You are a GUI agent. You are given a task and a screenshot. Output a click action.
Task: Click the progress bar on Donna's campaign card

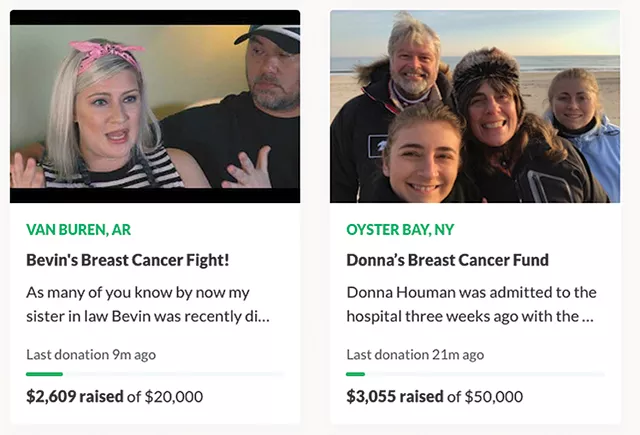[475, 374]
